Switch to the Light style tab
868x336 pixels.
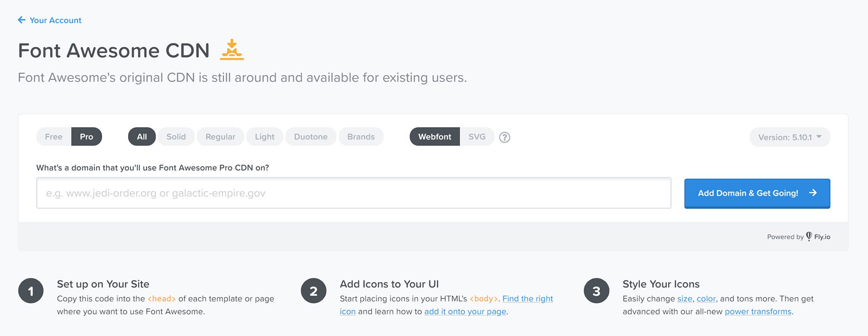tap(264, 136)
